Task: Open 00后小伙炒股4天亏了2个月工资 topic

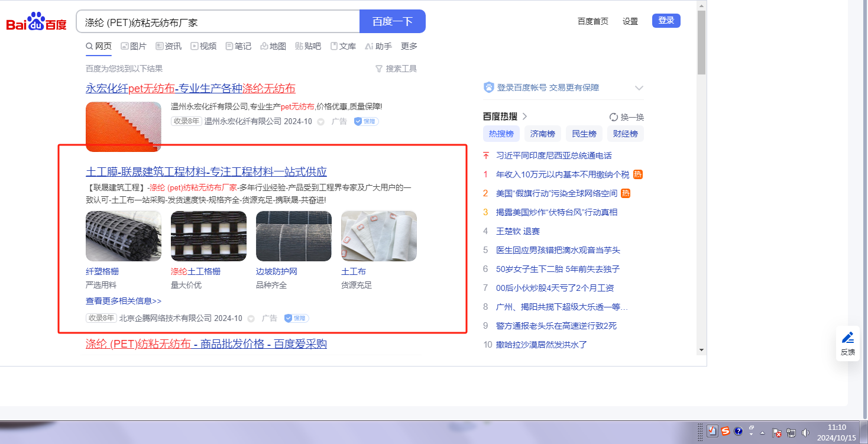Action: tap(555, 288)
